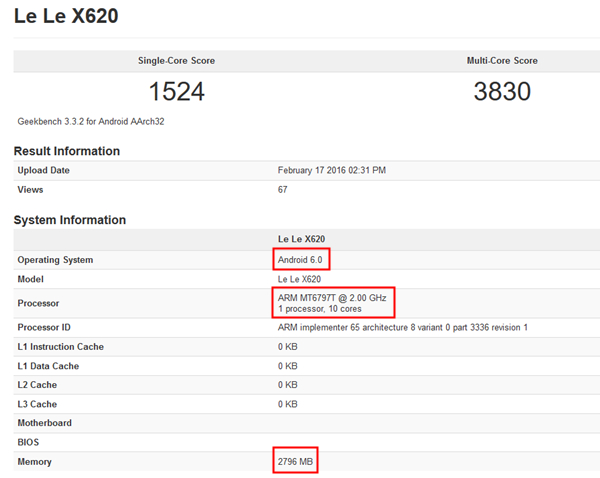Click the "Memory" row label
The image size is (600, 478).
coord(34,462)
